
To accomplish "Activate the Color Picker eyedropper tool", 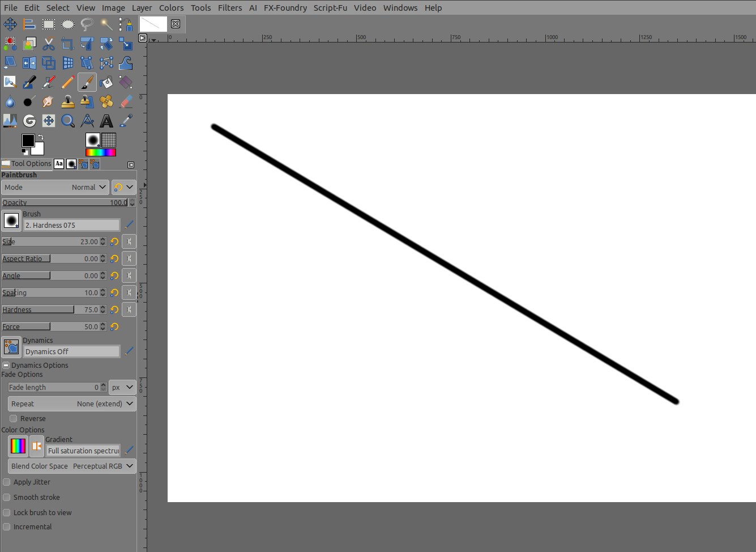I will (x=126, y=121).
